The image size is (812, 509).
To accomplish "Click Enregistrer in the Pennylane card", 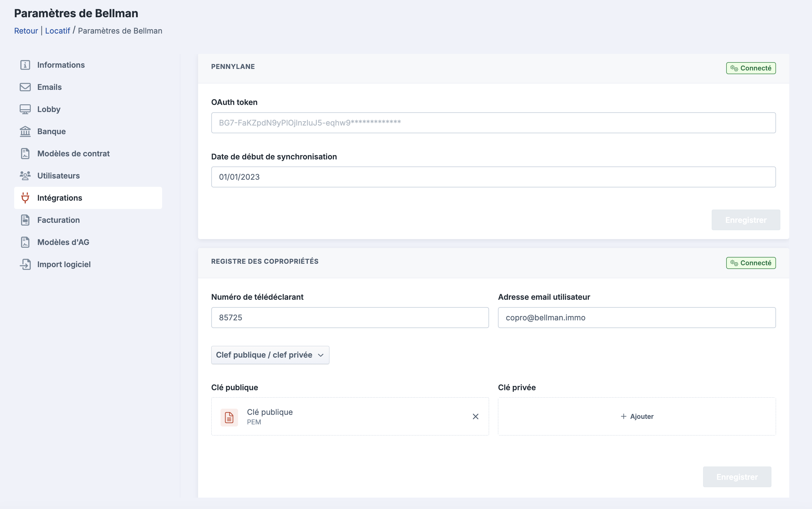I will coord(746,220).
